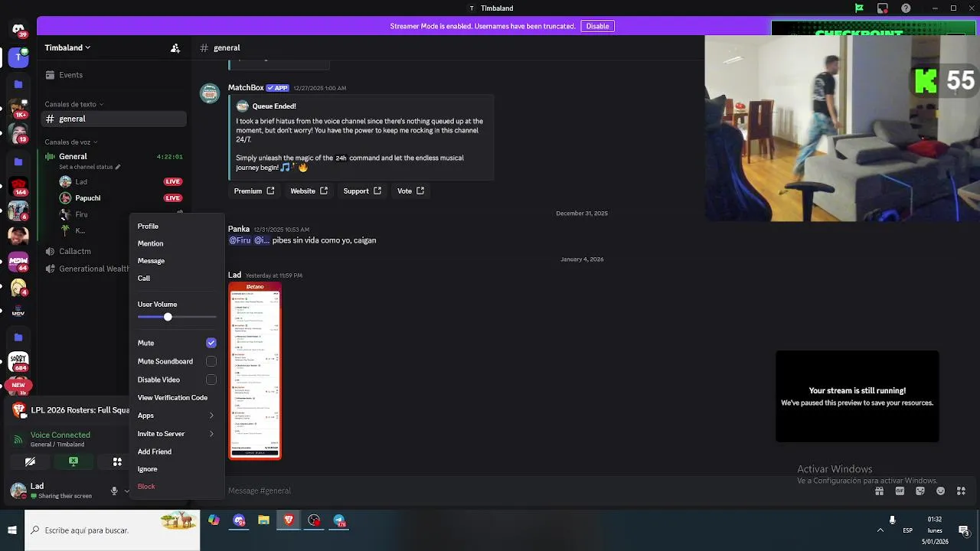
Task: Click the Voice Connected signal icon
Action: (x=18, y=439)
